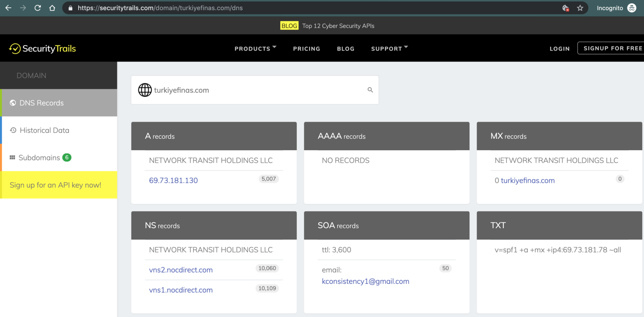Reload the page with the refresh icon
644x317 pixels.
click(38, 8)
